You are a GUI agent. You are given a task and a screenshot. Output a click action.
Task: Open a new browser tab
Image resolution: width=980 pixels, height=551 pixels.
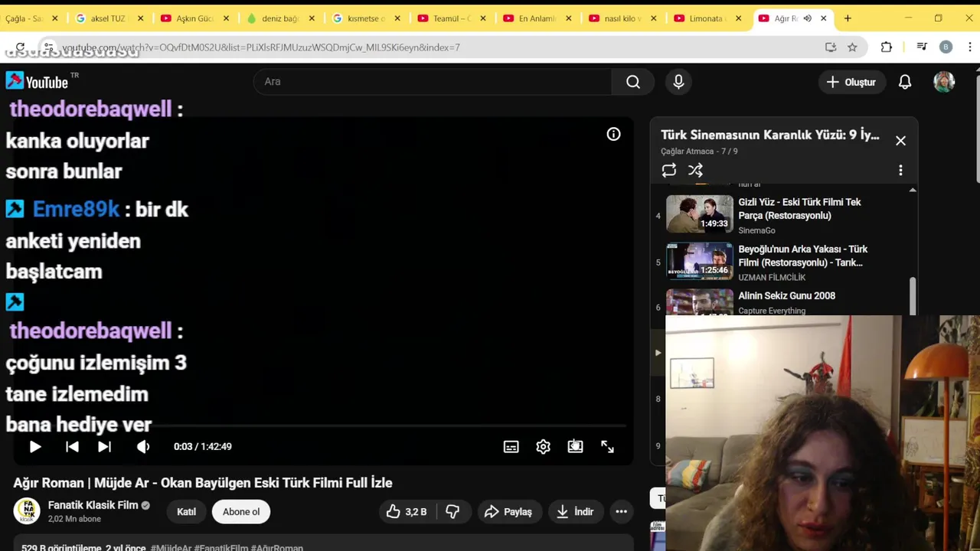tap(848, 18)
